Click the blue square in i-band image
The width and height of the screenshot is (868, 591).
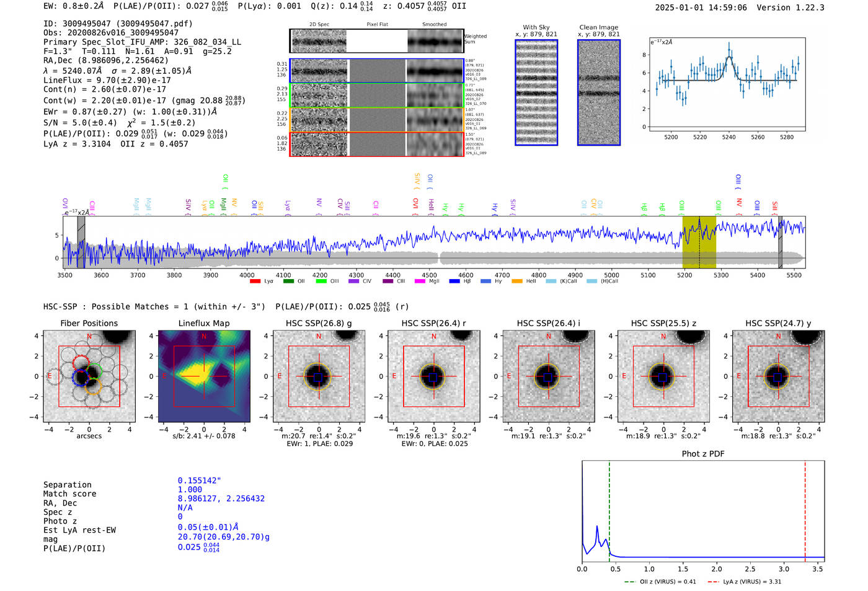point(548,377)
